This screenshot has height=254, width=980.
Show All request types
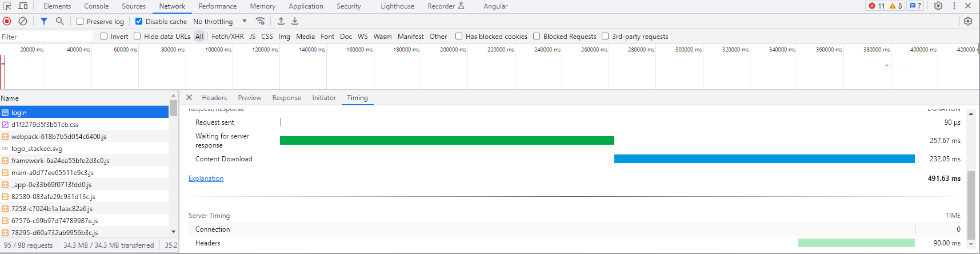click(x=199, y=36)
